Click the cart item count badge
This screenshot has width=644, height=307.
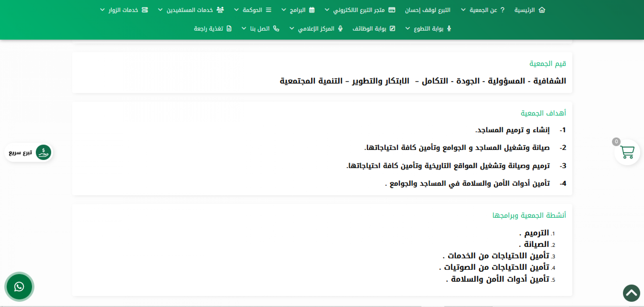point(616,141)
